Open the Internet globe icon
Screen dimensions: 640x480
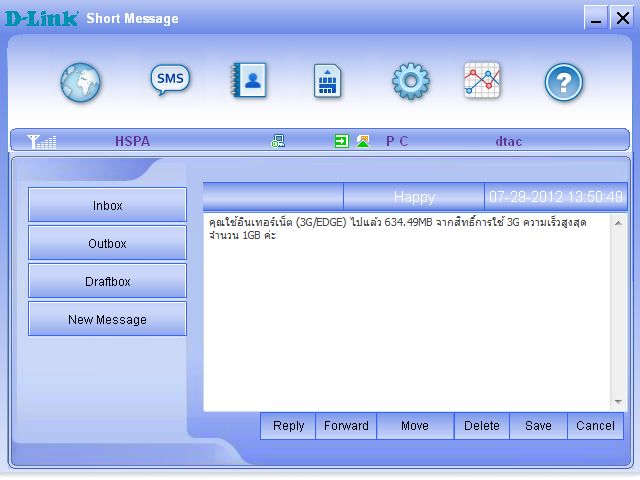(81, 82)
